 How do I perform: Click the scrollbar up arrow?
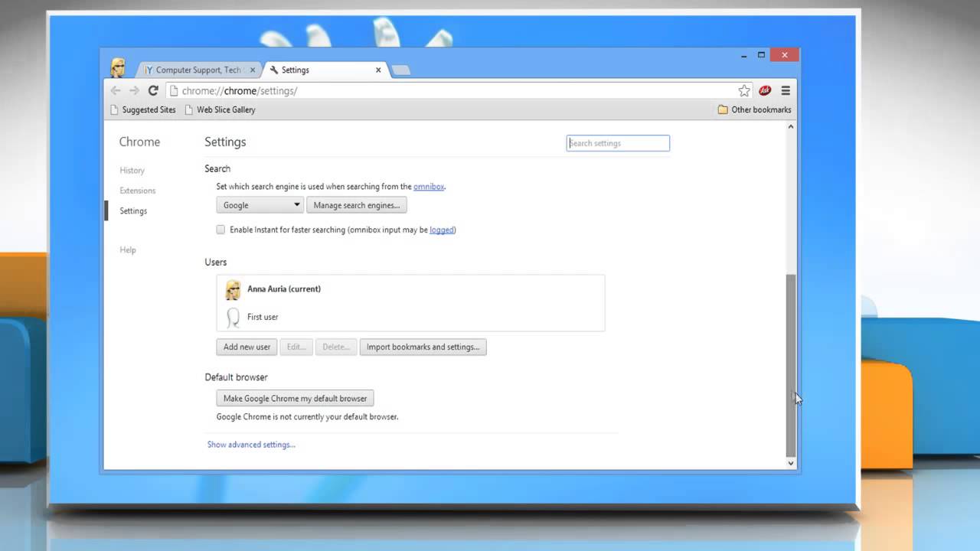791,127
